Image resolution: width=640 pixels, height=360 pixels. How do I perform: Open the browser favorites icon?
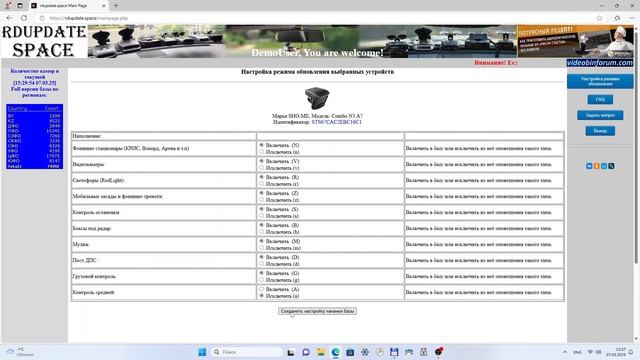[617, 18]
